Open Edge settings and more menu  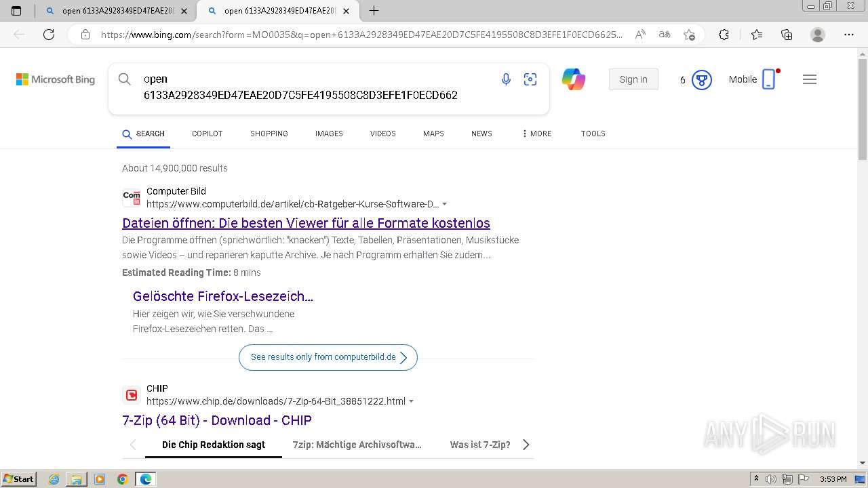click(849, 35)
